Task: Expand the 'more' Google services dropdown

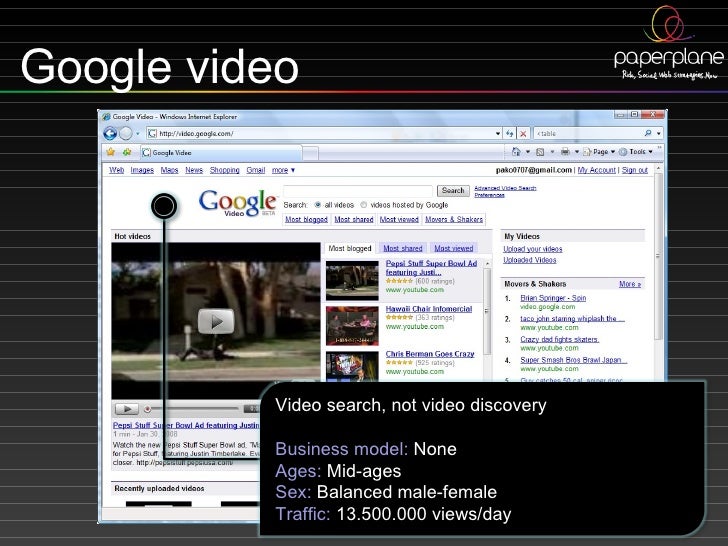Action: click(283, 170)
